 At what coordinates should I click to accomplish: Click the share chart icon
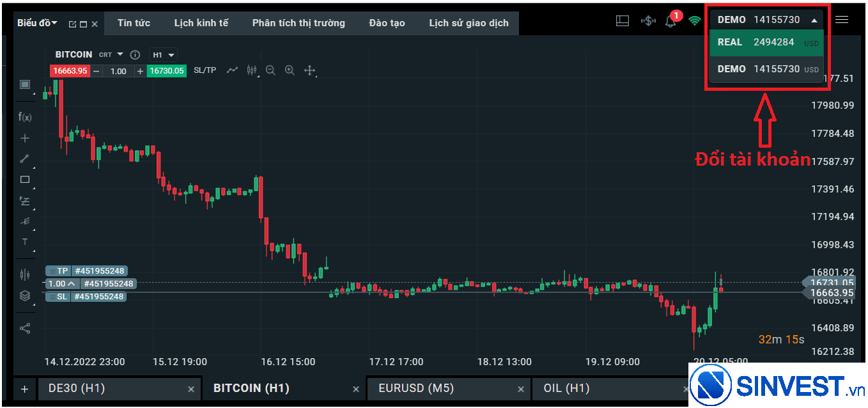pos(25,329)
